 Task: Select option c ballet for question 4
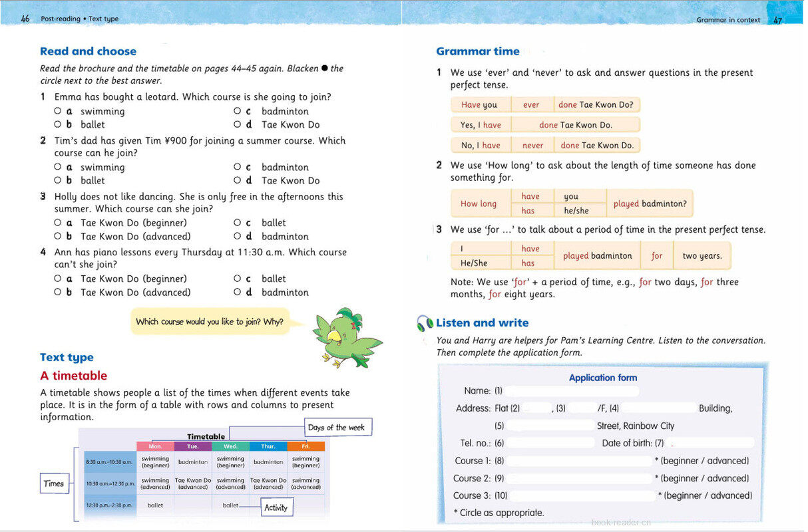tap(238, 279)
